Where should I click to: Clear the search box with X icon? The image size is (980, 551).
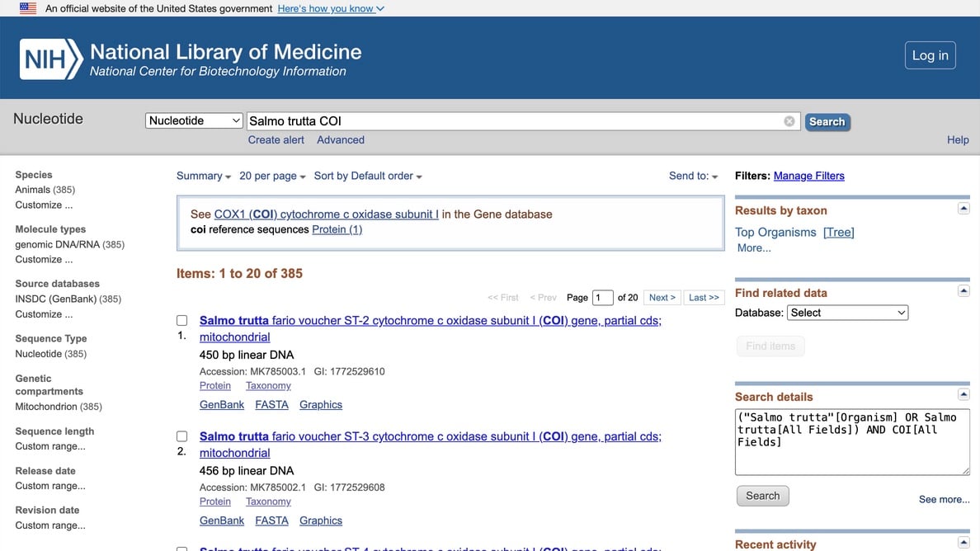[789, 121]
